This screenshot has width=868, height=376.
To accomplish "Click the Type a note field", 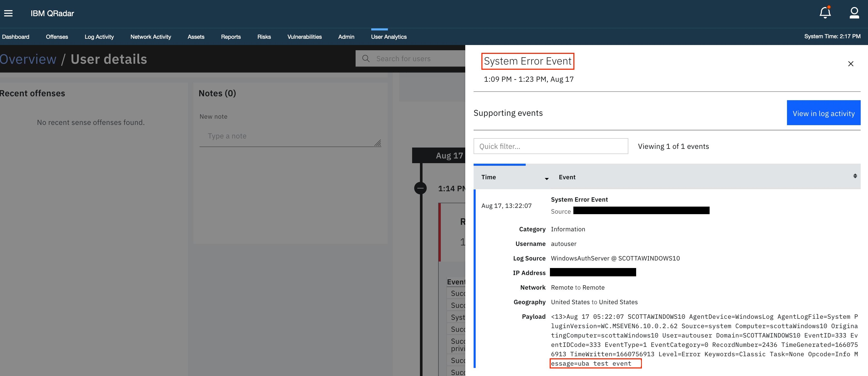I will coord(290,136).
